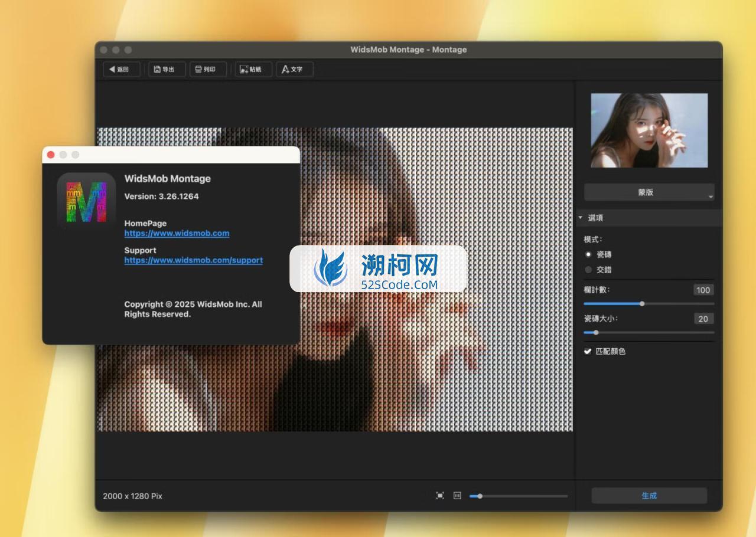Select the 交錯 mode radio button

point(588,270)
